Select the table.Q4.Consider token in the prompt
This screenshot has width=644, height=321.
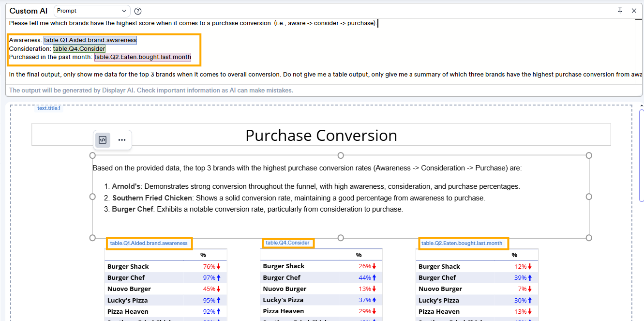pyautogui.click(x=79, y=49)
